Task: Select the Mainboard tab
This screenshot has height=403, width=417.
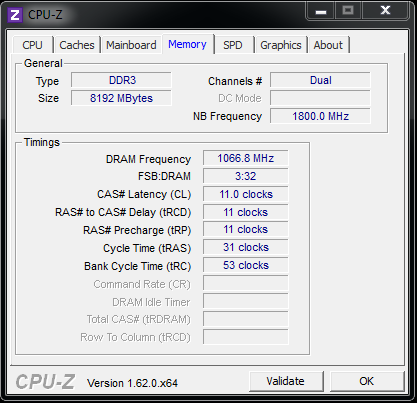Action: pyautogui.click(x=131, y=45)
